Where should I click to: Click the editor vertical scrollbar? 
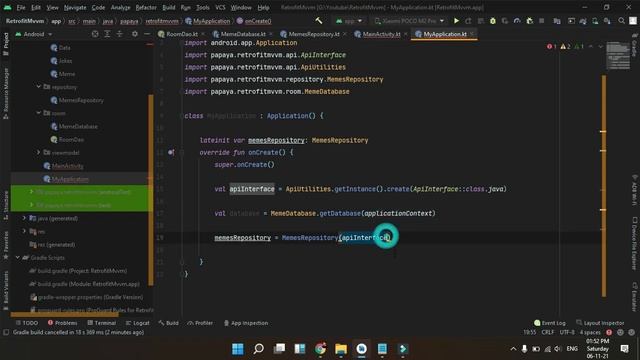pos(604,186)
